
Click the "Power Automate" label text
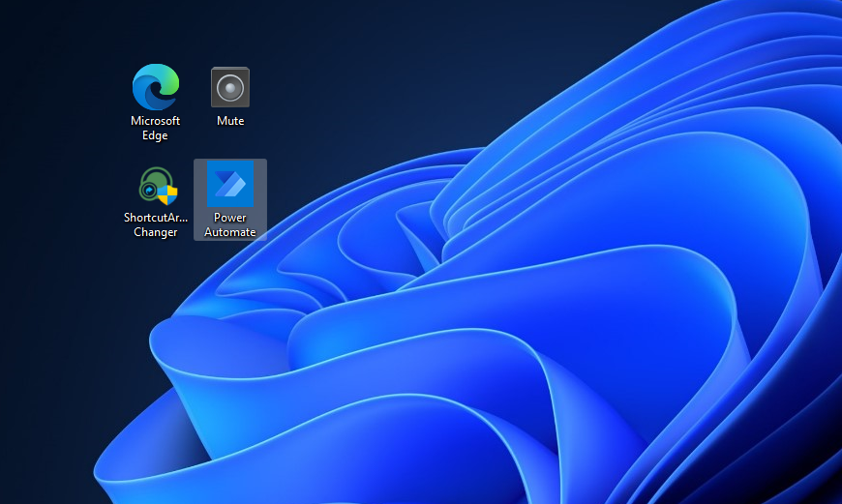click(230, 225)
